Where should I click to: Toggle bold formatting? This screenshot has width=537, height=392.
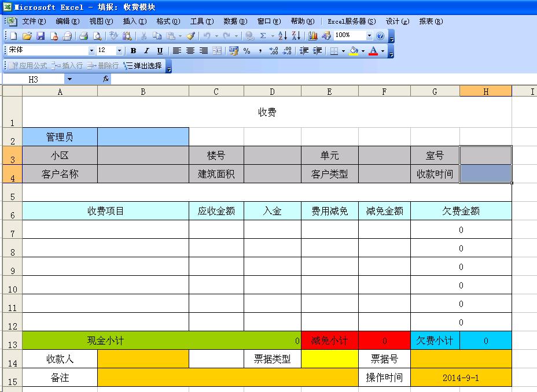coord(133,51)
